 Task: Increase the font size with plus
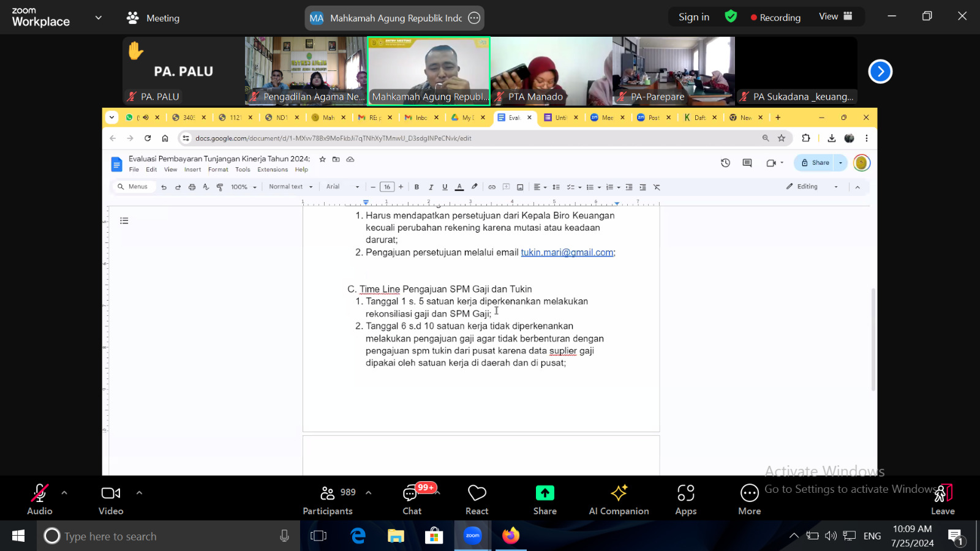(x=401, y=187)
